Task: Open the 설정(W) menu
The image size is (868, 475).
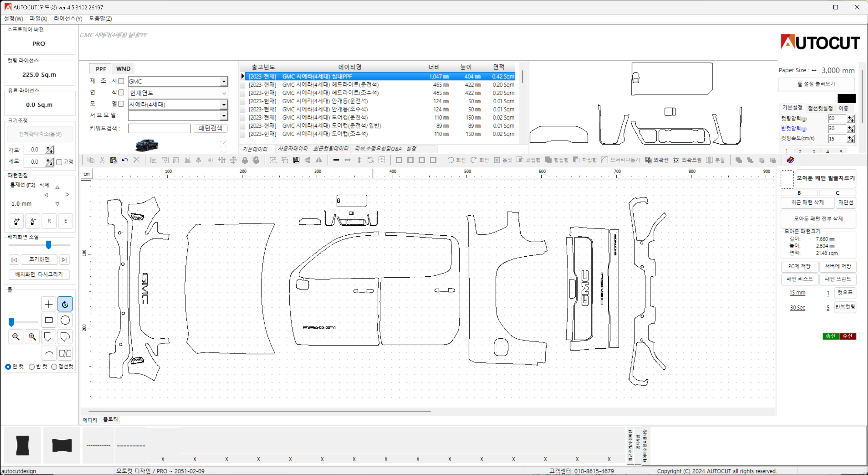Action: [x=13, y=19]
